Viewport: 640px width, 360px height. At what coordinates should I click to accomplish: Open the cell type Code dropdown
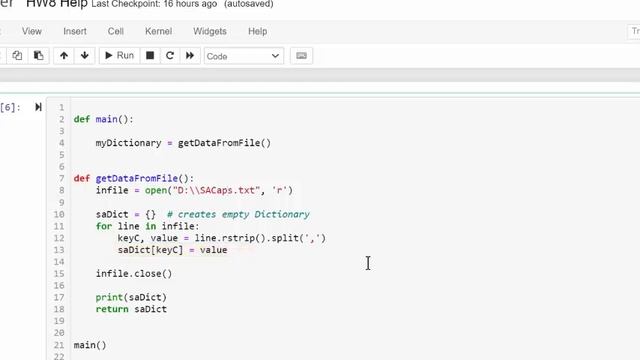point(243,56)
